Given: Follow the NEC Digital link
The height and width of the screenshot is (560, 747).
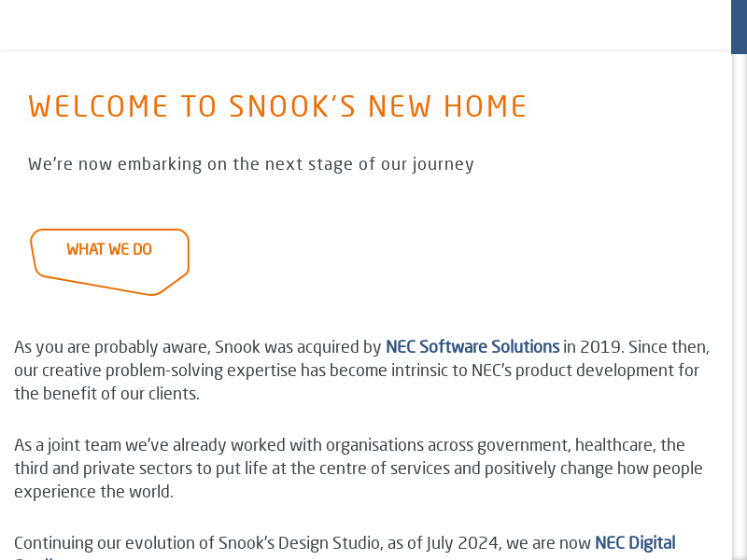Looking at the screenshot, I should click(635, 543).
